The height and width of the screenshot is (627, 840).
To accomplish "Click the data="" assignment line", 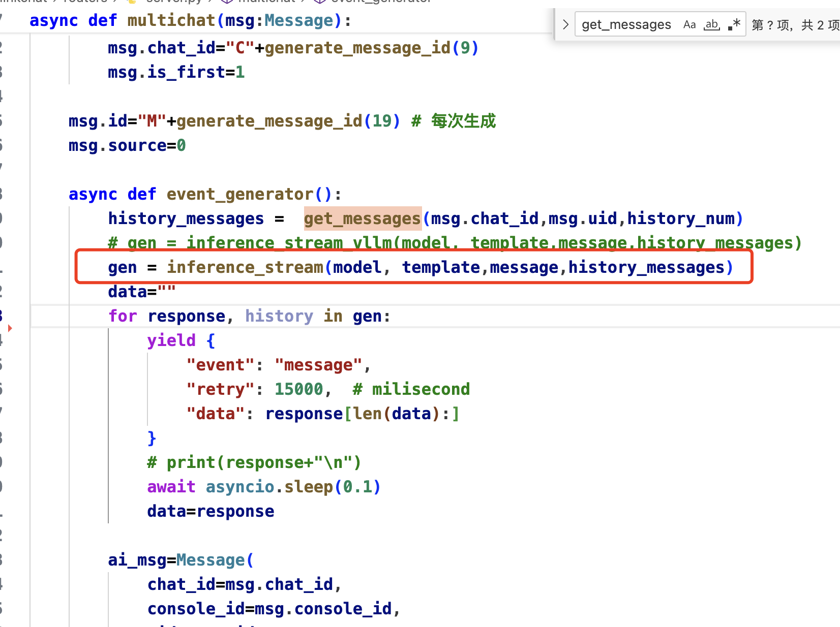I will [142, 292].
